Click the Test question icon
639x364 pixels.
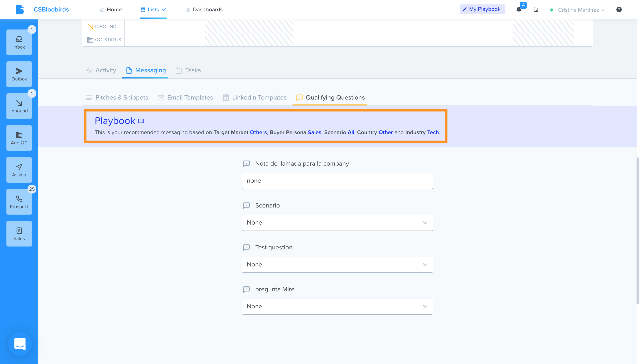247,247
